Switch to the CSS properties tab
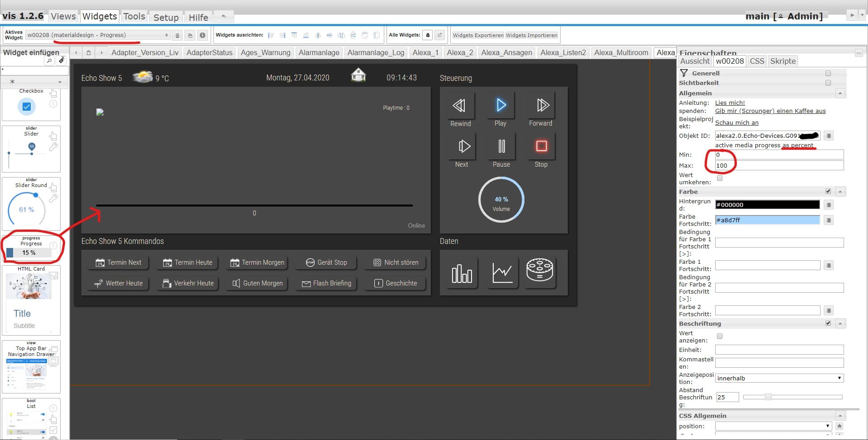Viewport: 868px width, 440px height. [757, 61]
